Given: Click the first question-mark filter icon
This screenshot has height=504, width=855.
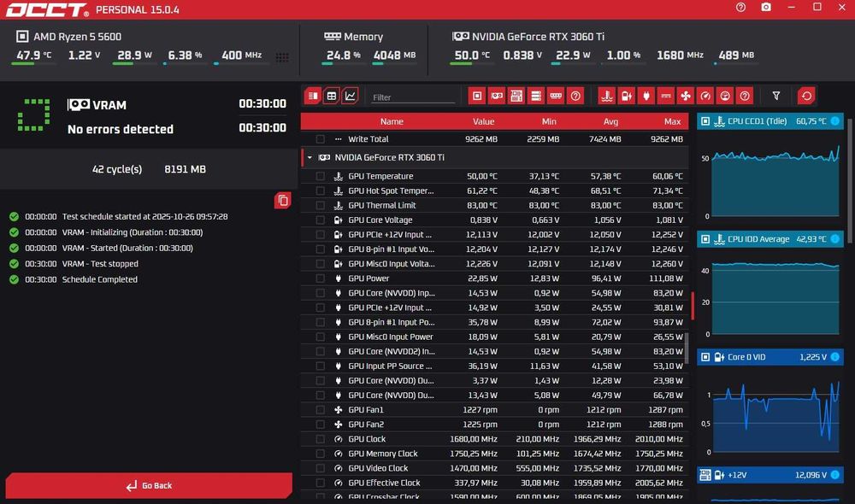Looking at the screenshot, I should (x=575, y=96).
